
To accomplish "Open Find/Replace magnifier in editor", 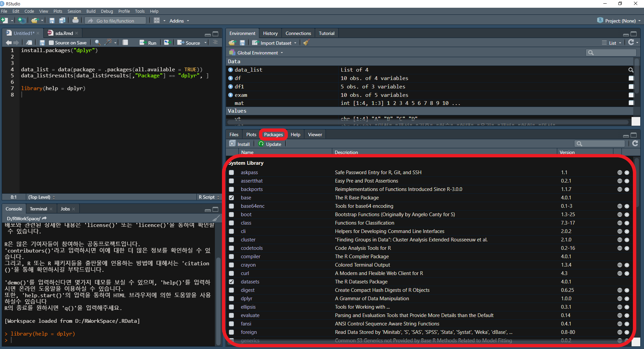I will click(x=98, y=43).
